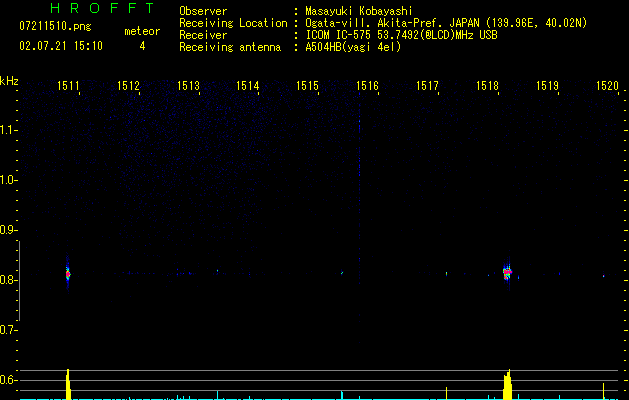This screenshot has width=629, height=400.
Task: Click the date stamp 02.07.21 15:10
Action: [x=61, y=46]
